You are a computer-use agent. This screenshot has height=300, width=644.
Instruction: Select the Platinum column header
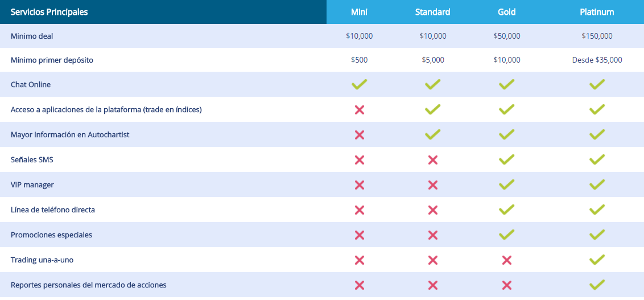pyautogui.click(x=597, y=12)
